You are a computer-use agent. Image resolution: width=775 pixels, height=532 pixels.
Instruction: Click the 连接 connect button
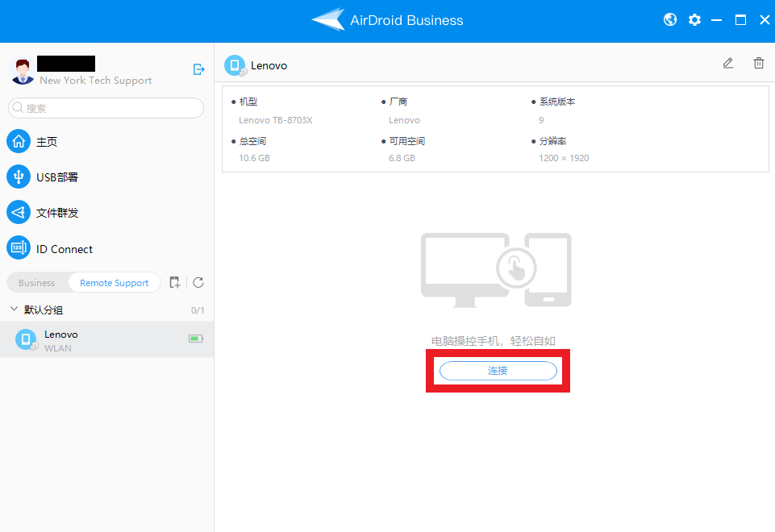pos(498,371)
